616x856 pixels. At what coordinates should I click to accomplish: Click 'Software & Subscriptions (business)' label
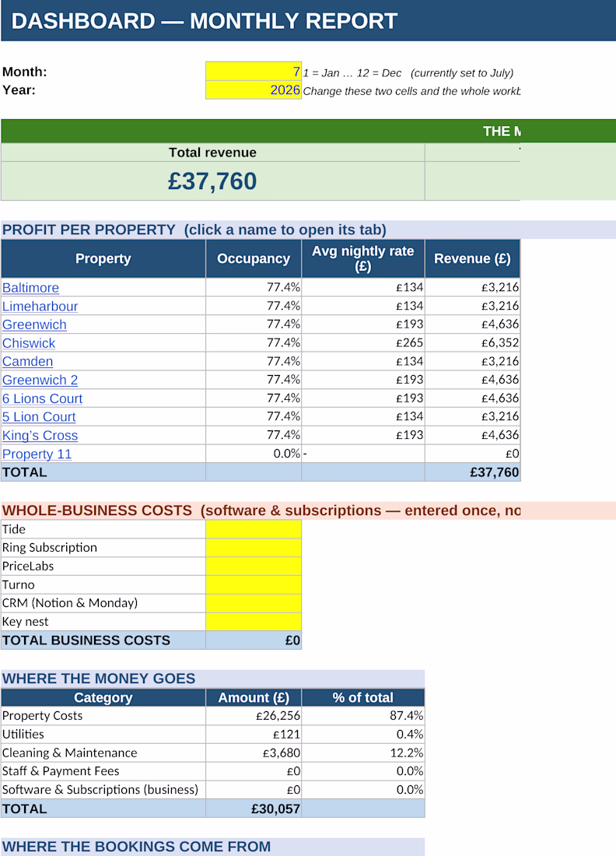pos(100,790)
